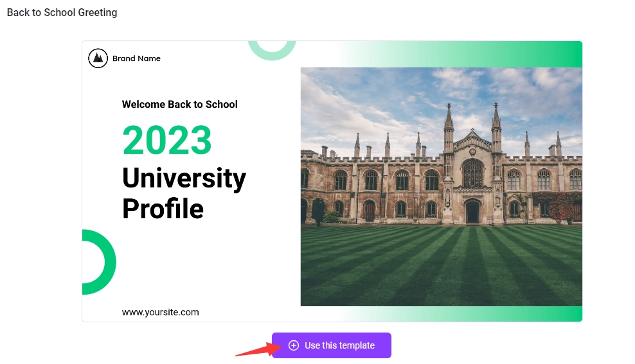
Task: Click the mountain logo icon beside Brand Name
Action: point(98,58)
